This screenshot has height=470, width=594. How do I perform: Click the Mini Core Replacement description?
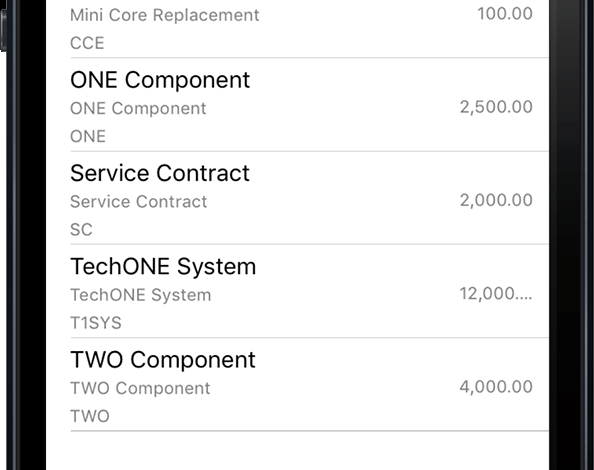coord(165,15)
